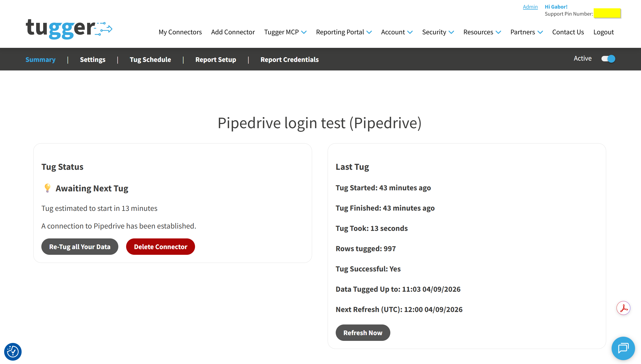Open My Connectors

tap(180, 32)
